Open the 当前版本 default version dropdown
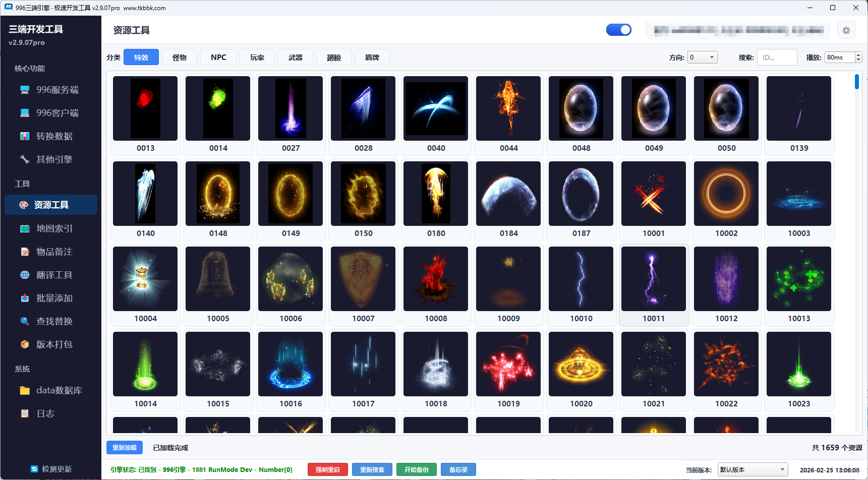The image size is (868, 480). tap(753, 469)
